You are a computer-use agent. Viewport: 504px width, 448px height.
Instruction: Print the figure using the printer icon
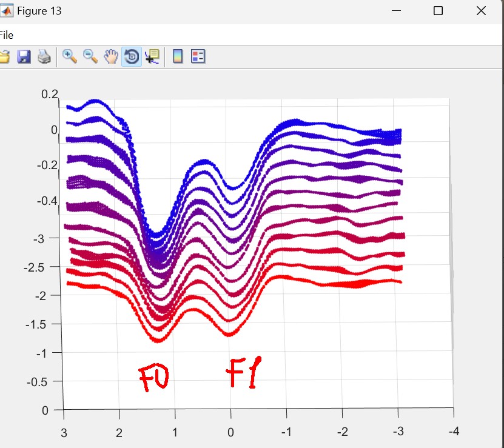pos(44,57)
